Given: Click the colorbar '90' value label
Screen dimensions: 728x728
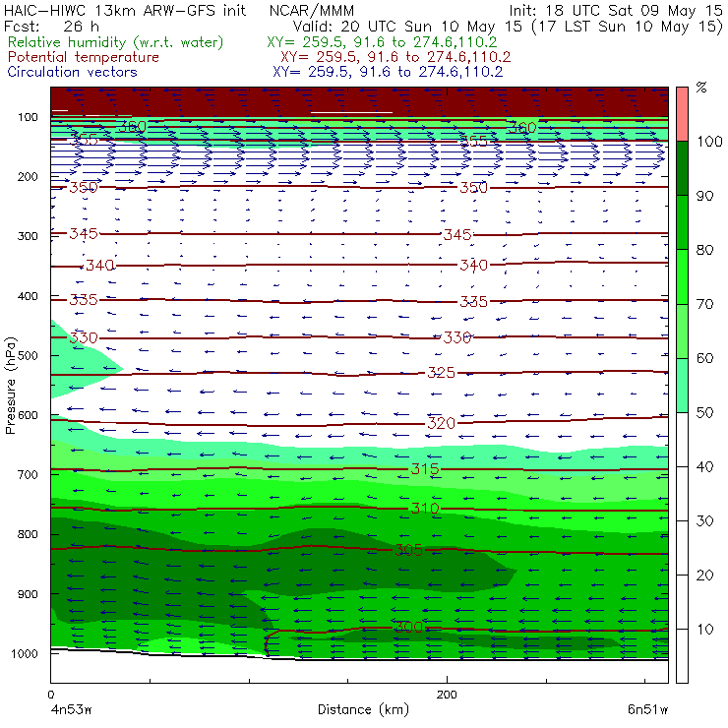Looking at the screenshot, I should (704, 196).
